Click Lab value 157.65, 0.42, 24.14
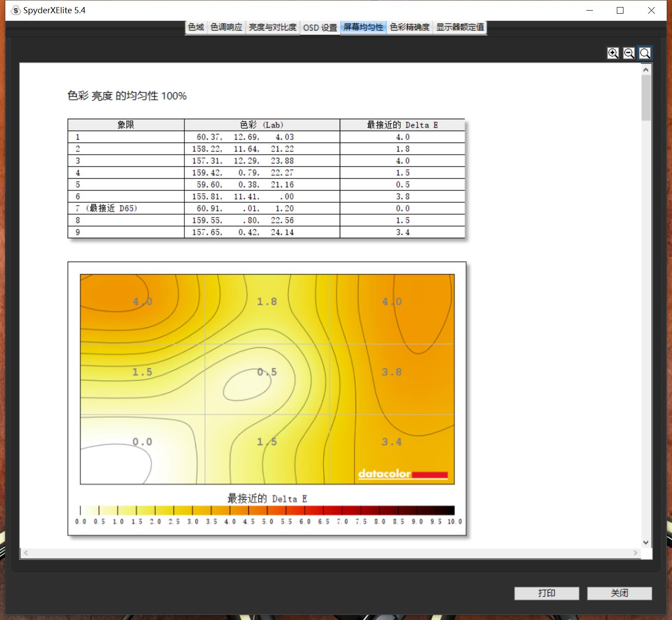This screenshot has width=672, height=620. tap(243, 232)
